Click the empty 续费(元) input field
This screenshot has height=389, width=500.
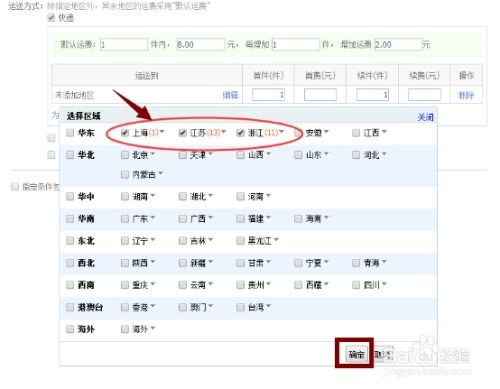tap(424, 95)
